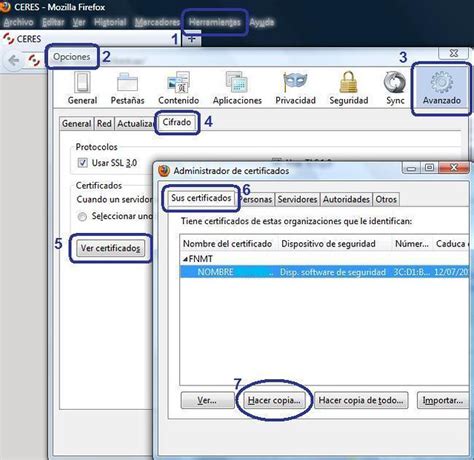The height and width of the screenshot is (460, 474).
Task: Click the Disp. software de seguridad cell
Action: [x=333, y=272]
